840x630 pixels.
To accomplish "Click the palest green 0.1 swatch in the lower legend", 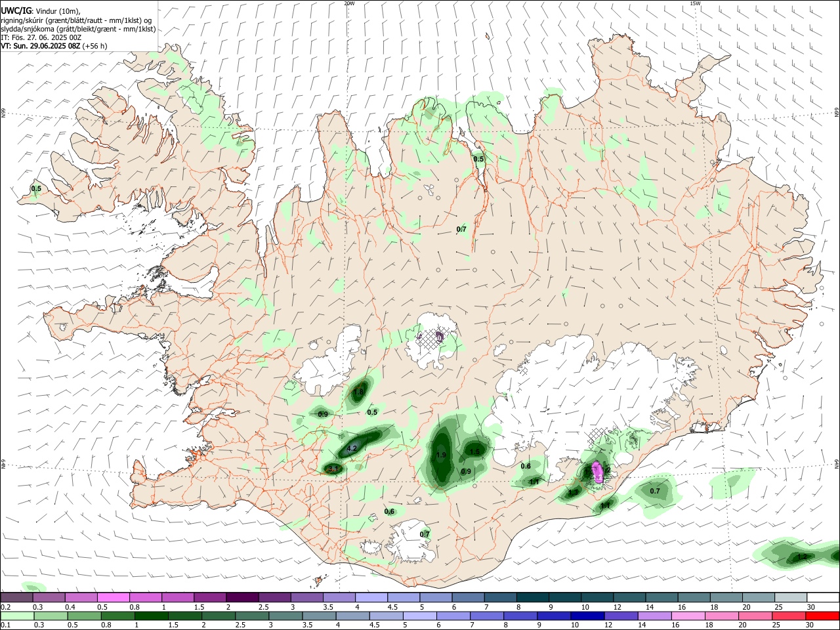I will [17, 616].
